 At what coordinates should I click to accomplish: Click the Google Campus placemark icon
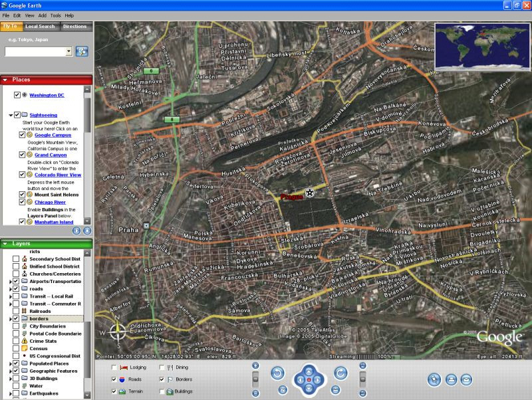(29, 135)
